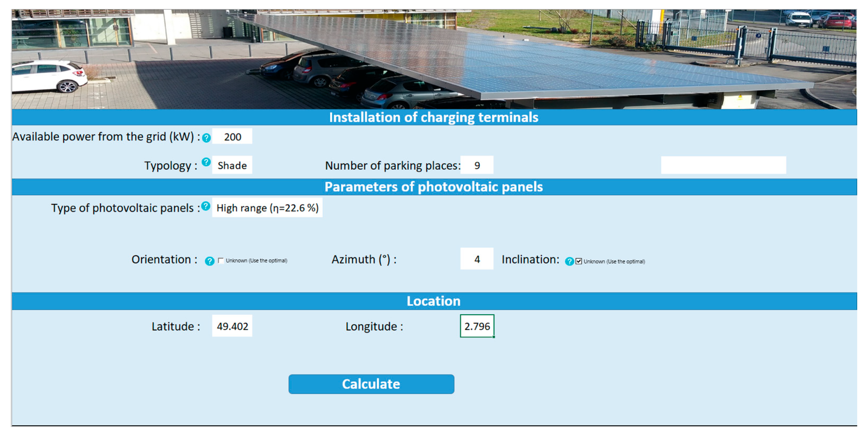Show the Orientation help tooltip icon
The height and width of the screenshot is (432, 868).
click(x=209, y=261)
